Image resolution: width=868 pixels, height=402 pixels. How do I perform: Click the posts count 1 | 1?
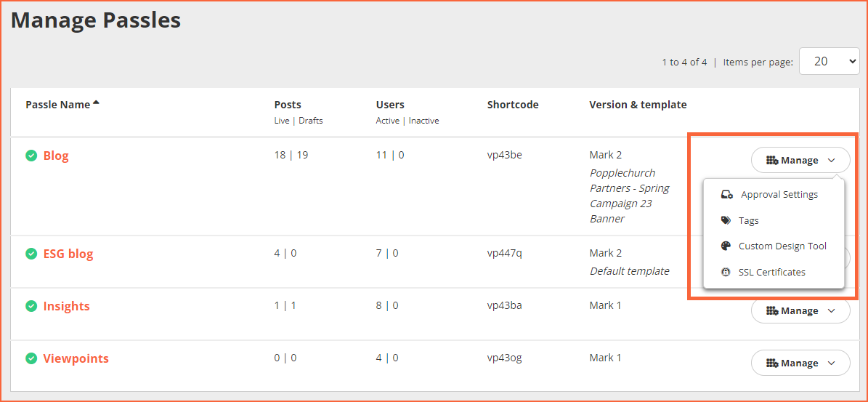click(285, 305)
